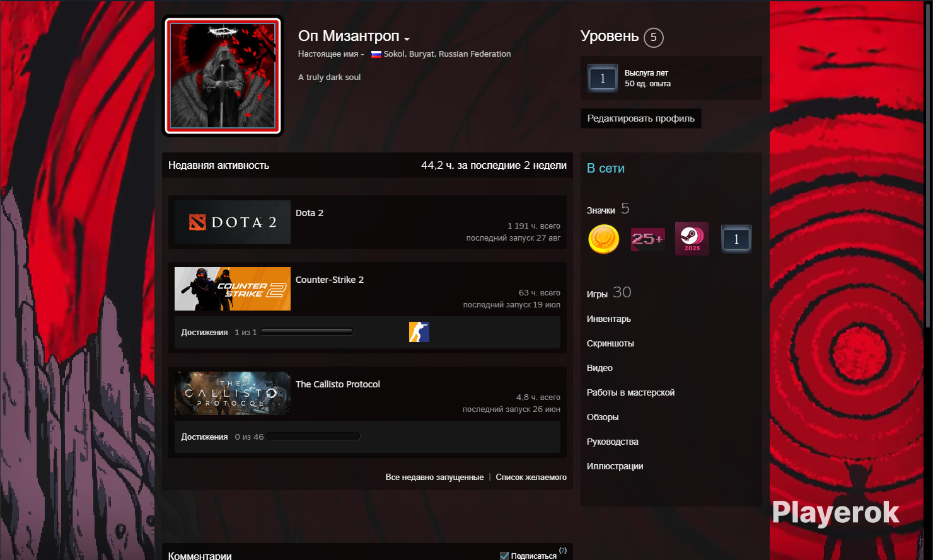The height and width of the screenshot is (560, 933).
Task: Click the Уровень level label
Action: [610, 36]
